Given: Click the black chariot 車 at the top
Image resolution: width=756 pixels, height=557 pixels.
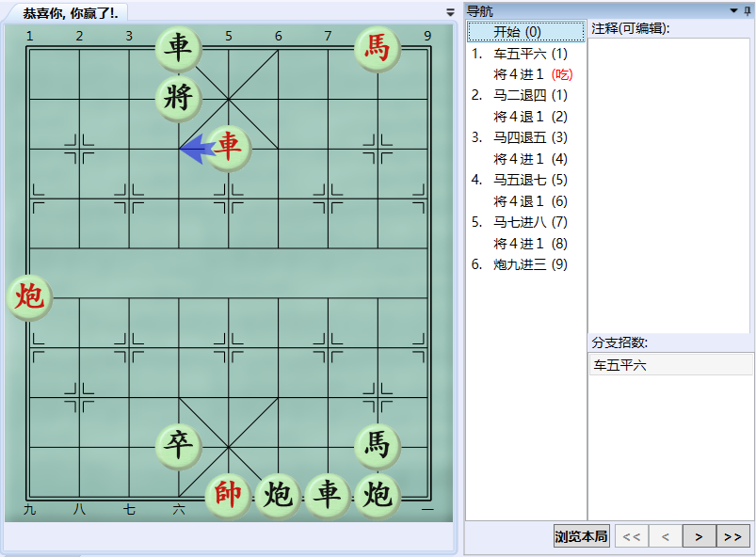Looking at the screenshot, I should pos(178,50).
